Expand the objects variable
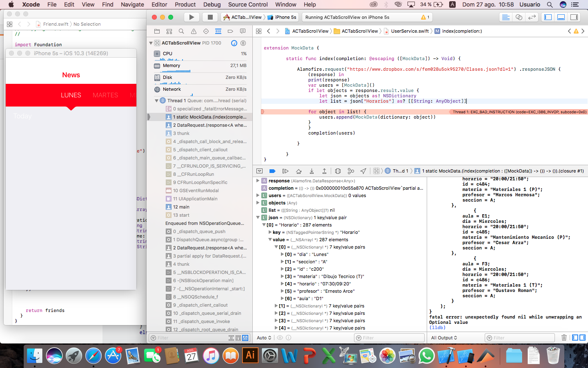Screen dimensions: 588x368 pos(258,203)
